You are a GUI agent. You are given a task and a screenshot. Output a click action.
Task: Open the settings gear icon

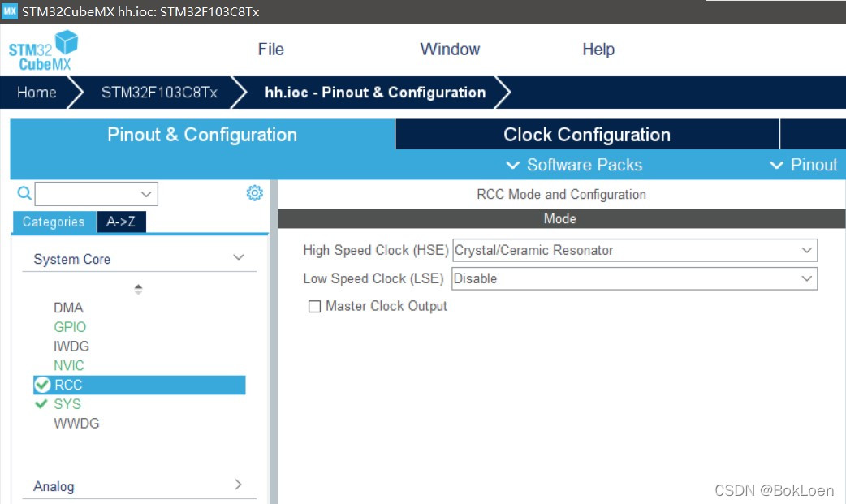point(255,192)
